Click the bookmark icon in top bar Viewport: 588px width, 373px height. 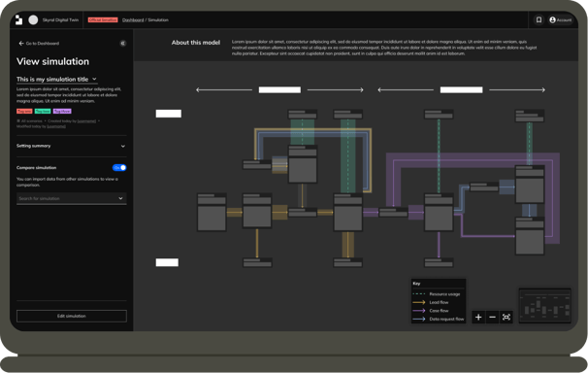(539, 19)
